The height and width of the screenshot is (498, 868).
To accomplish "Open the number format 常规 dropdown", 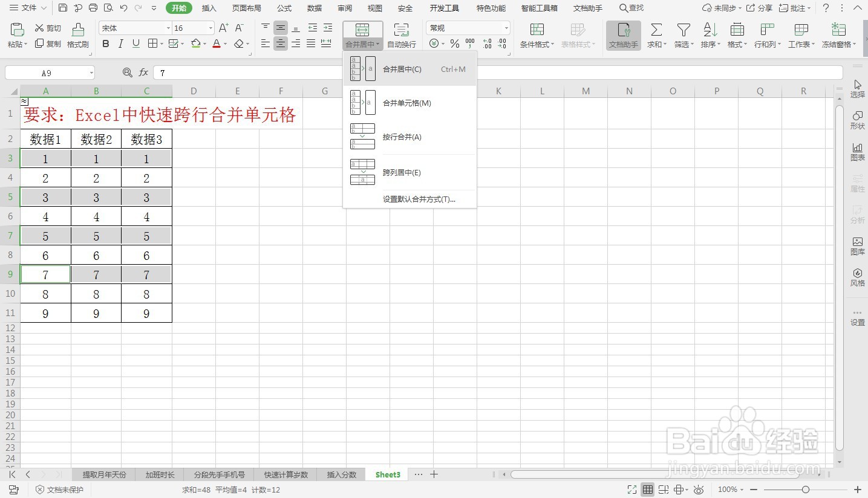I will [x=506, y=28].
